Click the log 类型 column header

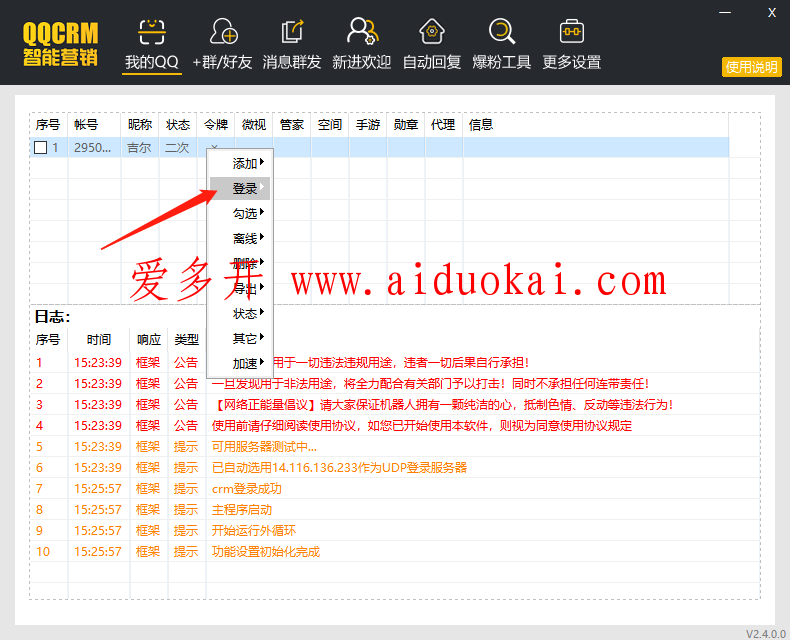coord(186,340)
